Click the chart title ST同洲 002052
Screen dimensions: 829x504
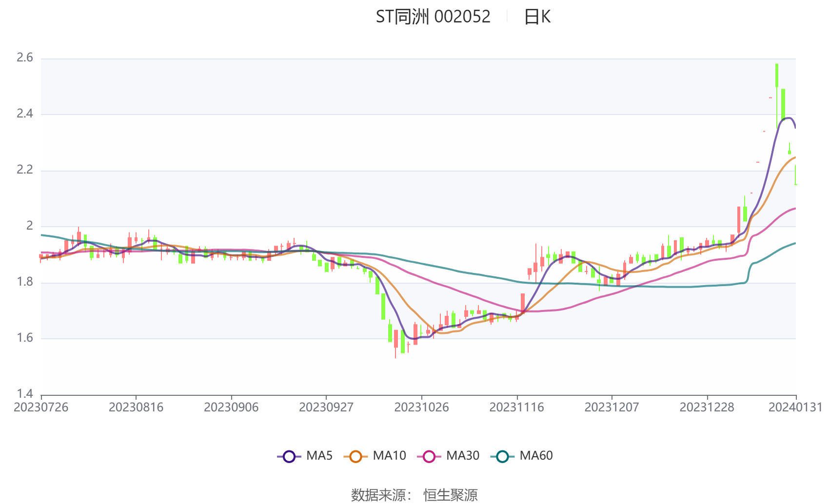tap(433, 17)
